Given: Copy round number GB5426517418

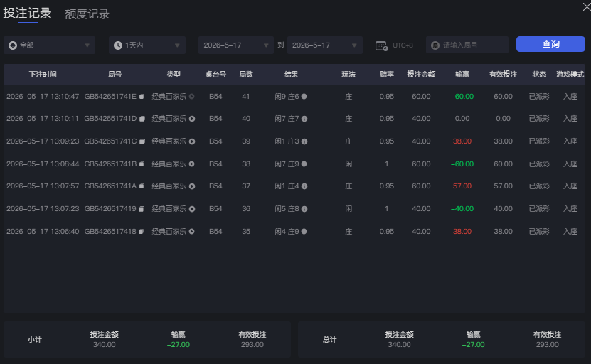Looking at the screenshot, I should point(141,231).
